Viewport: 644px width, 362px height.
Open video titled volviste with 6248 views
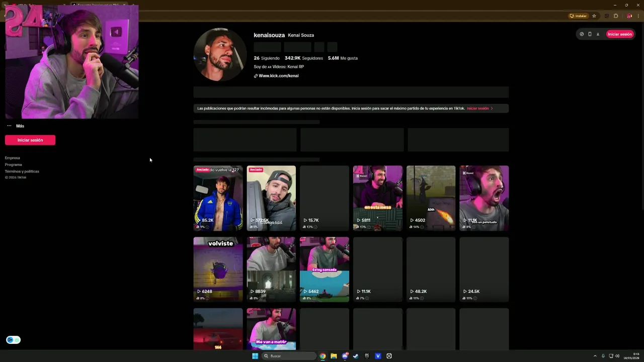218,269
